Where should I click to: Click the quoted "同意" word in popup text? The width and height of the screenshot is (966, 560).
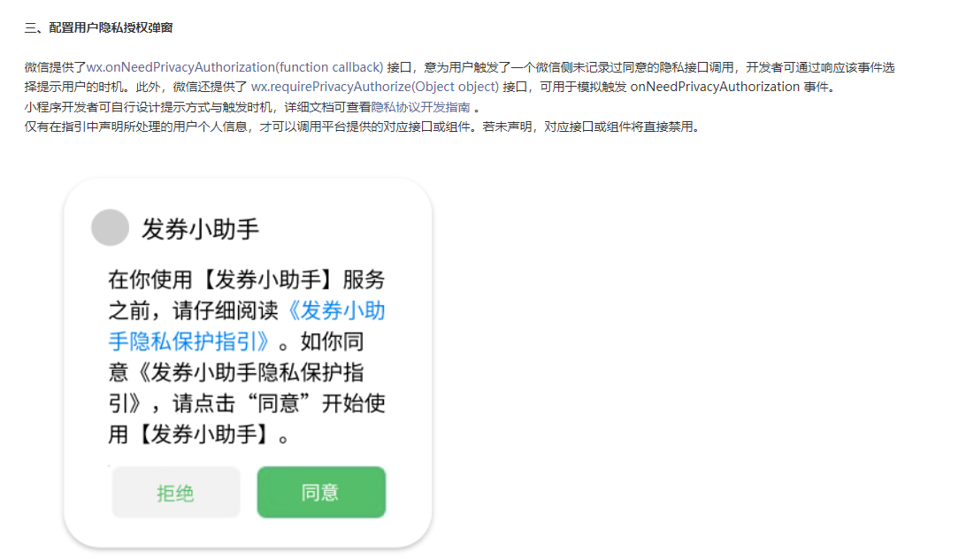click(279, 403)
